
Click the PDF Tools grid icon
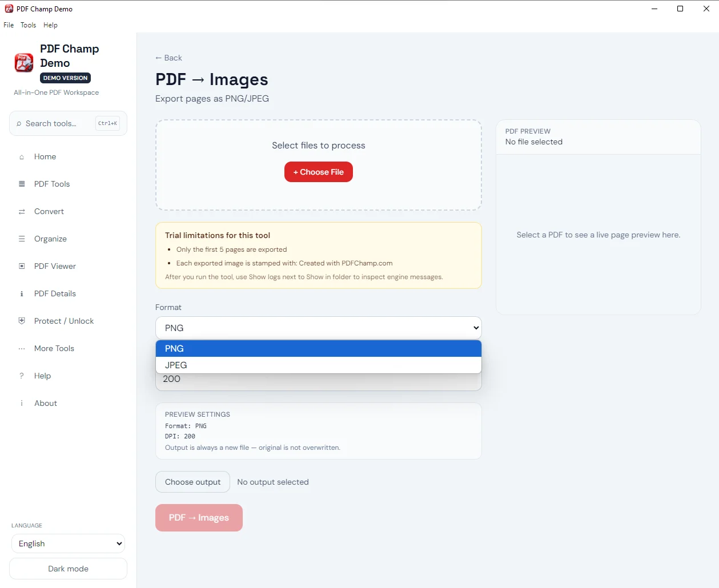click(x=22, y=184)
